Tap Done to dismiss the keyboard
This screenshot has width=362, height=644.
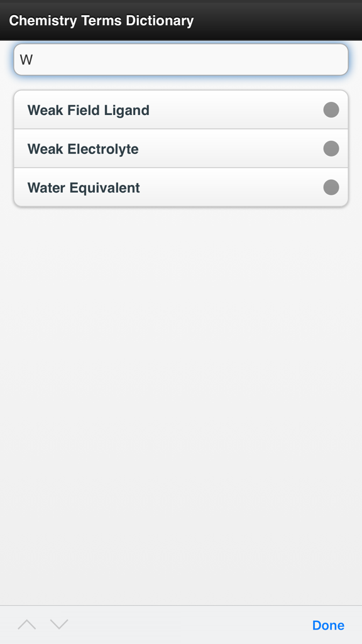click(328, 625)
